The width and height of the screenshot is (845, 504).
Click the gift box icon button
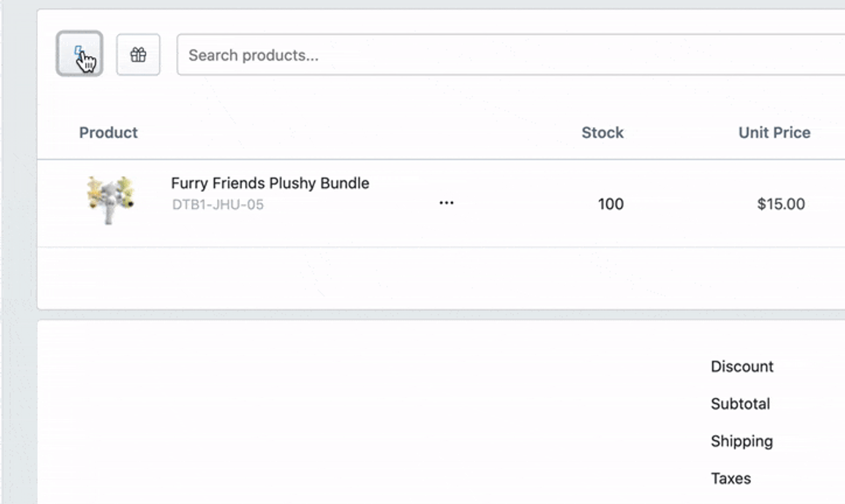click(x=138, y=55)
